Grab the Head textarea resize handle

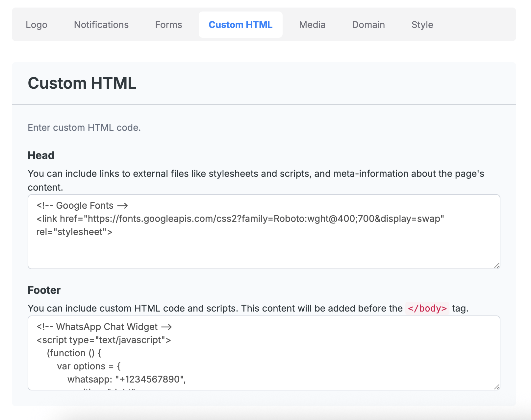[x=496, y=266]
